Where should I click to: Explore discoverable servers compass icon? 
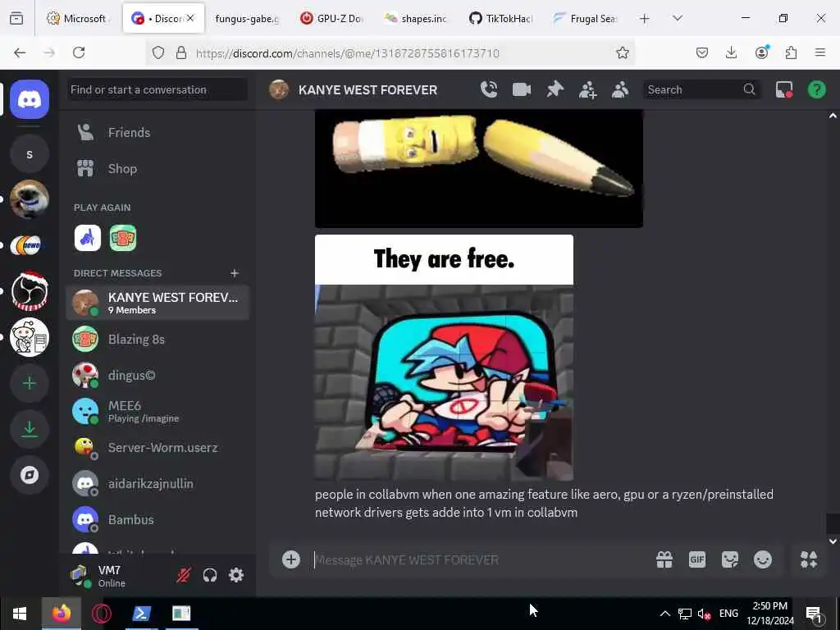[30, 475]
